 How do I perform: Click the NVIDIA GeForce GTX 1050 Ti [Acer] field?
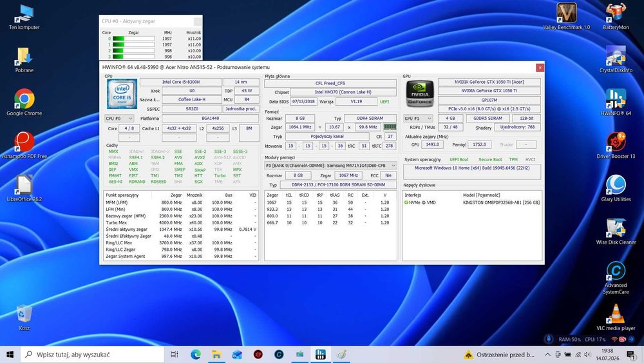point(489,82)
